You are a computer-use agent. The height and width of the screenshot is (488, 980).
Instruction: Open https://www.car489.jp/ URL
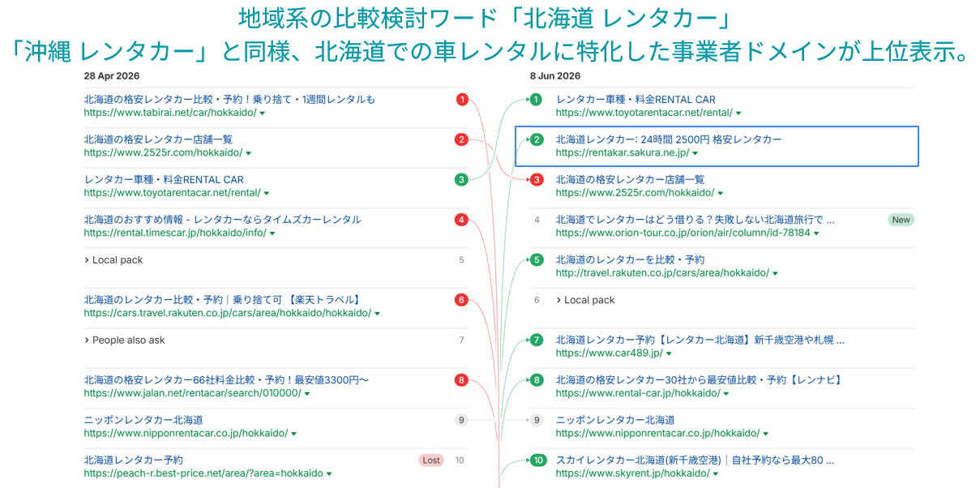click(x=610, y=353)
